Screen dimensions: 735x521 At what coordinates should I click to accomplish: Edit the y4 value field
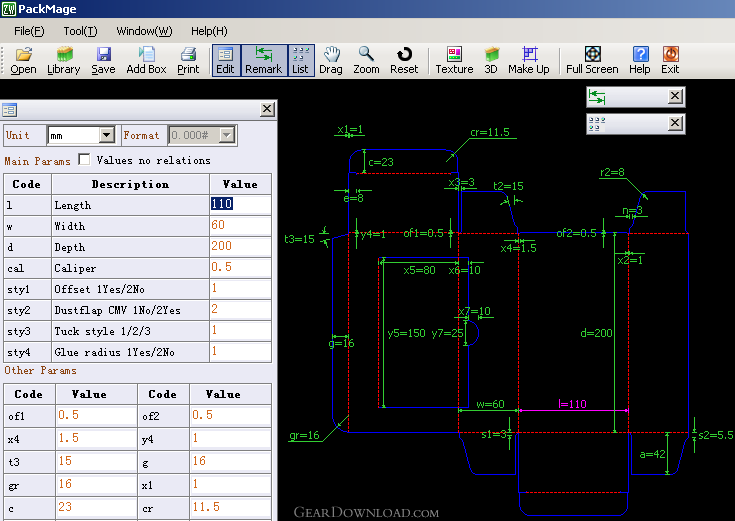coord(230,439)
